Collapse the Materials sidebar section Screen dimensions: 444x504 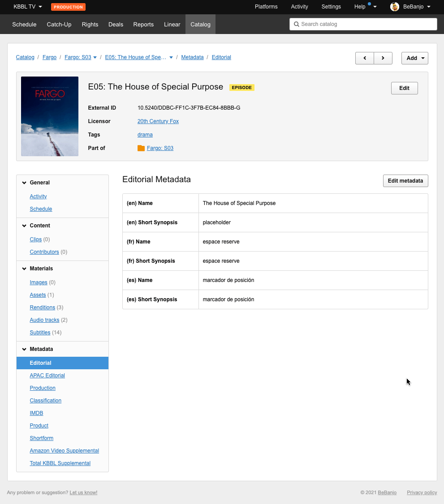[24, 269]
